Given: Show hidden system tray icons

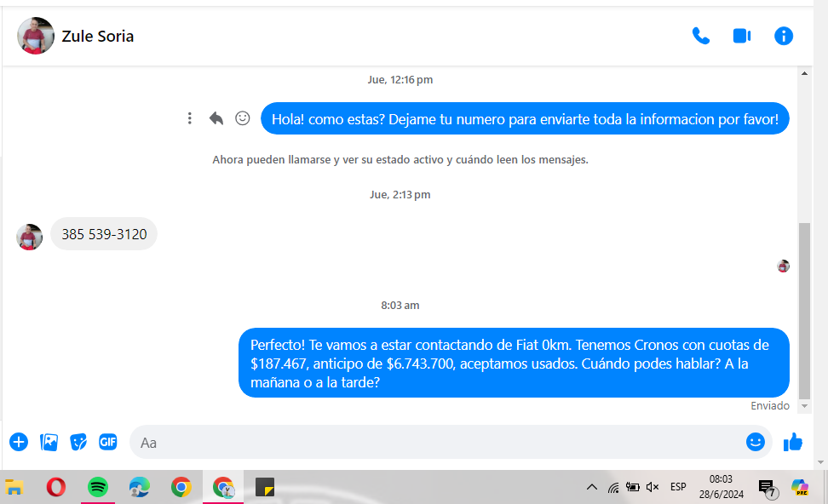Looking at the screenshot, I should coord(592,487).
